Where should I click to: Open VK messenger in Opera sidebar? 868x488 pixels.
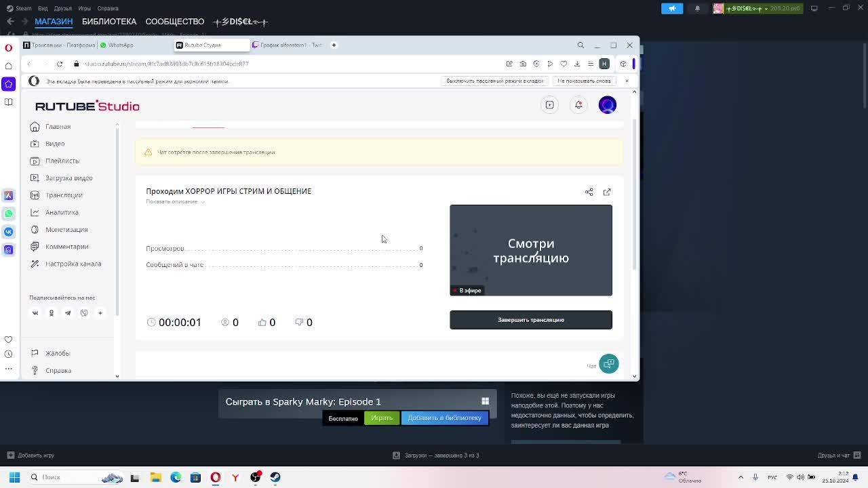tap(8, 232)
